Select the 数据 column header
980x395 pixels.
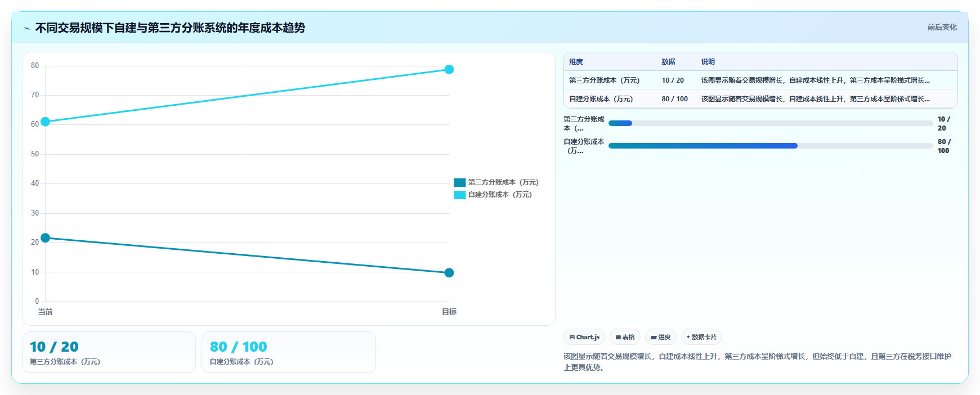668,62
